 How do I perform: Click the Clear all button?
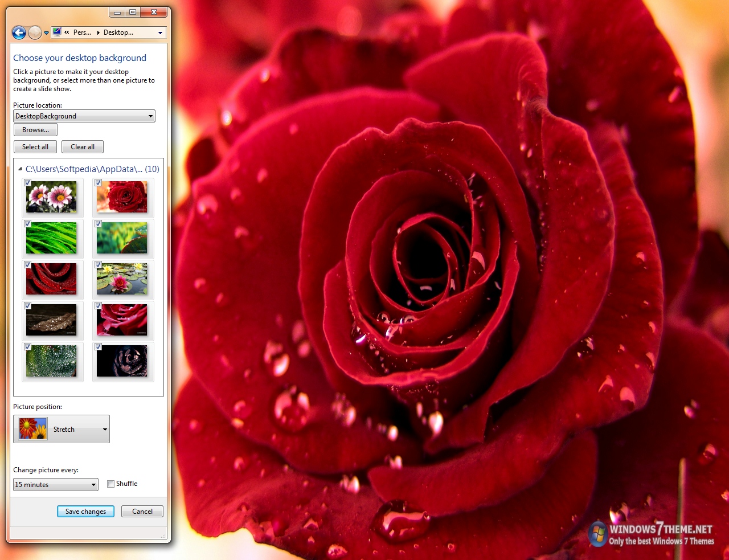click(x=83, y=147)
